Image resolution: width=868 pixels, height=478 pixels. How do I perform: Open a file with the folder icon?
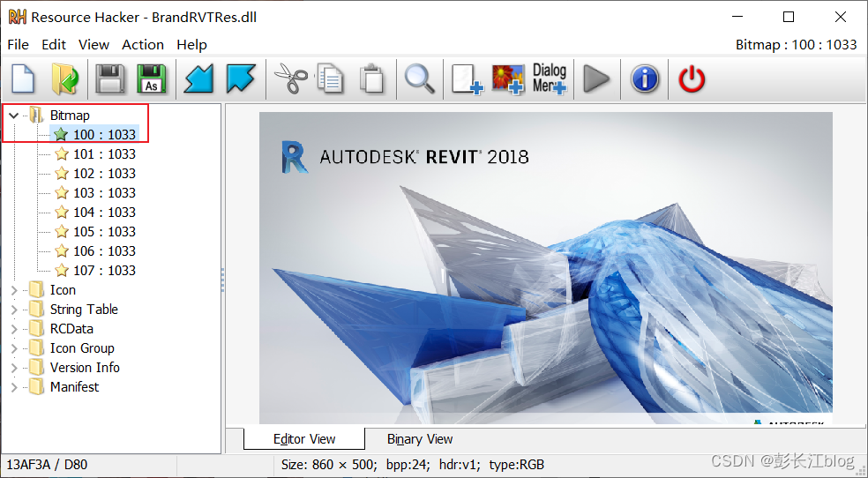click(64, 79)
